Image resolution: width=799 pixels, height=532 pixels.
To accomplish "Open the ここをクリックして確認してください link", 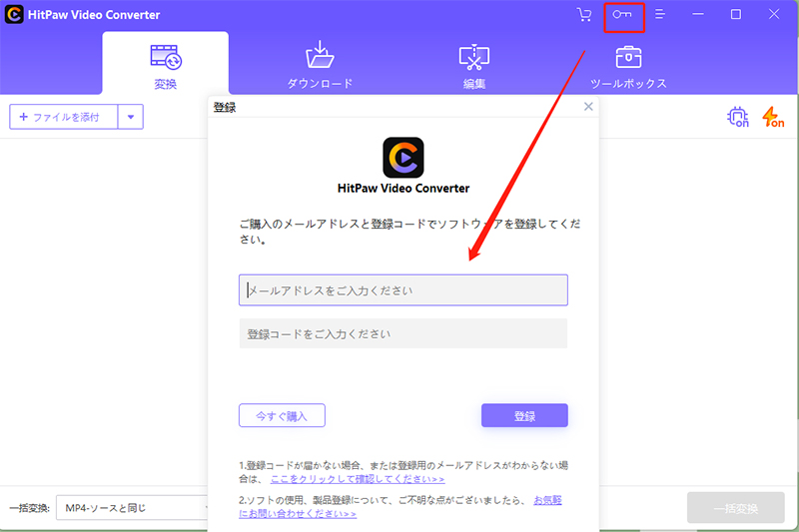I will pyautogui.click(x=358, y=479).
